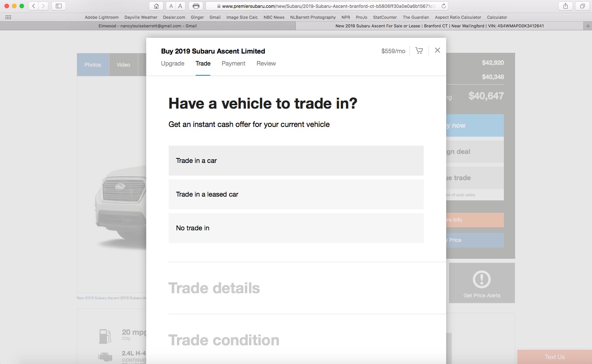Screen dimensions: 592x364
Task: Open the Video tab behind dialog
Action: (x=123, y=65)
